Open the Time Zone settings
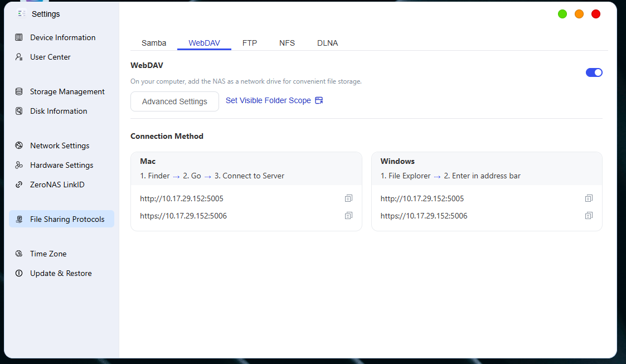Viewport: 626px width, 364px height. point(62,254)
